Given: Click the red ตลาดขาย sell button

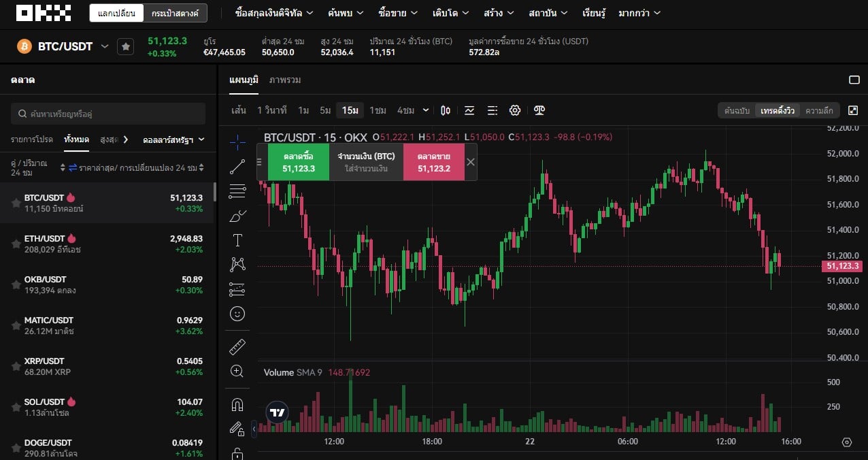Looking at the screenshot, I should pos(433,162).
